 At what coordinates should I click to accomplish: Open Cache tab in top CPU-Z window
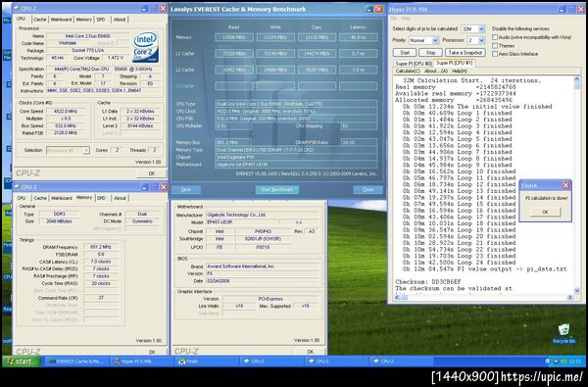tap(40, 20)
